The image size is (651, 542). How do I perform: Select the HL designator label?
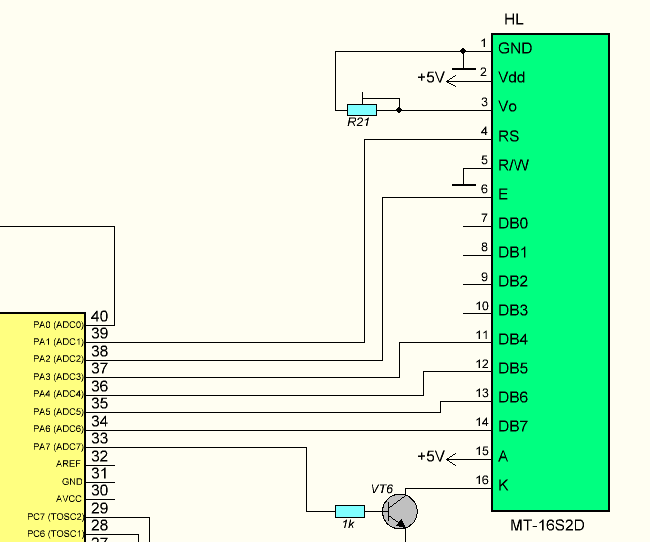tap(513, 20)
